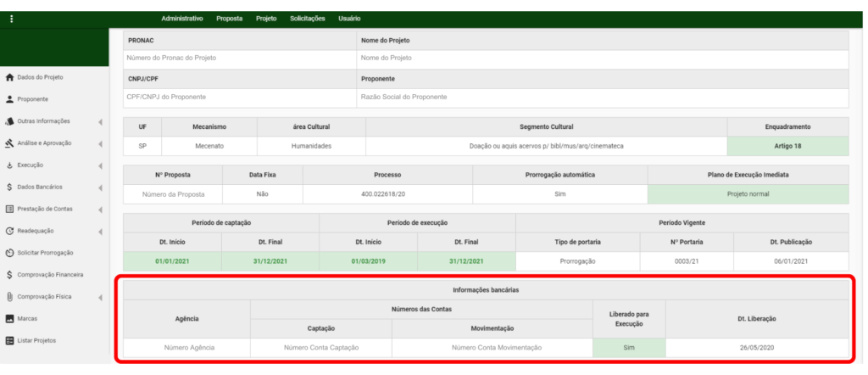Click the Mecenato mechanism cell
The height and width of the screenshot is (375, 868).
tap(209, 146)
